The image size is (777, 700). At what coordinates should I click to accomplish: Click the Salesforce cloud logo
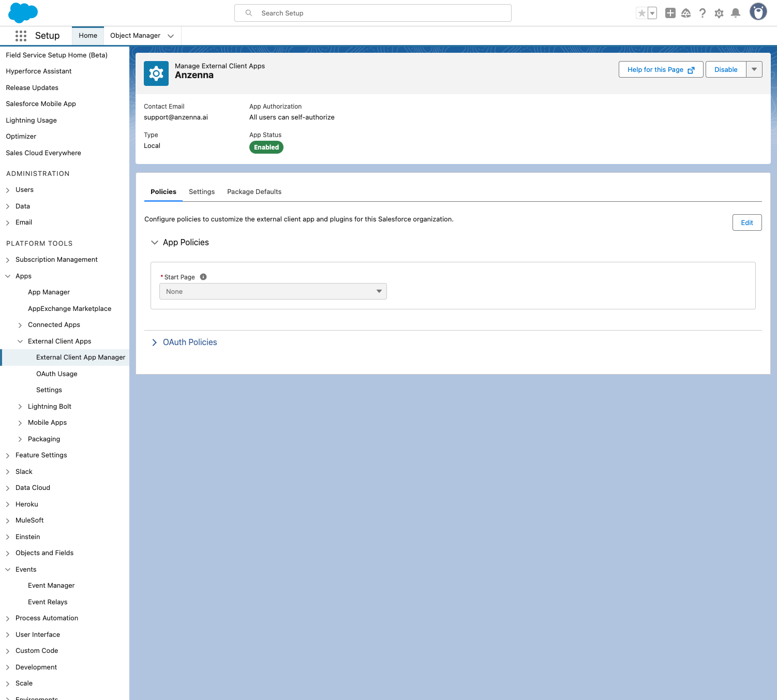(23, 12)
